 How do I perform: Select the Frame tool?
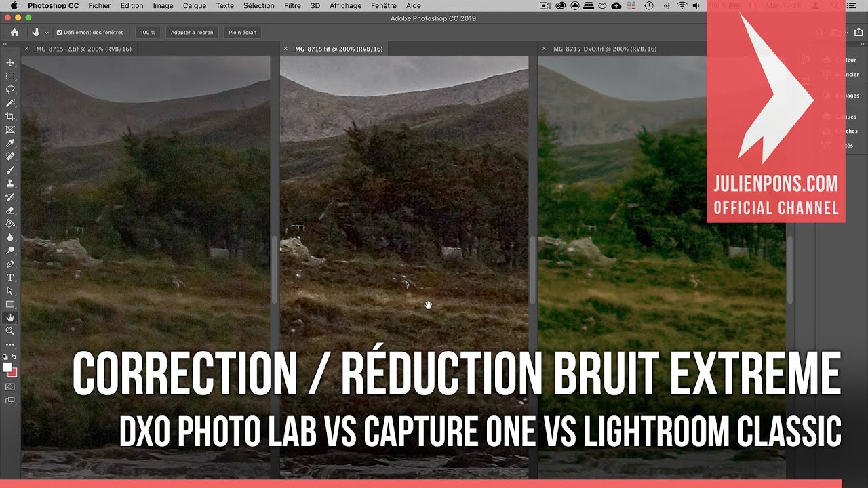10,129
